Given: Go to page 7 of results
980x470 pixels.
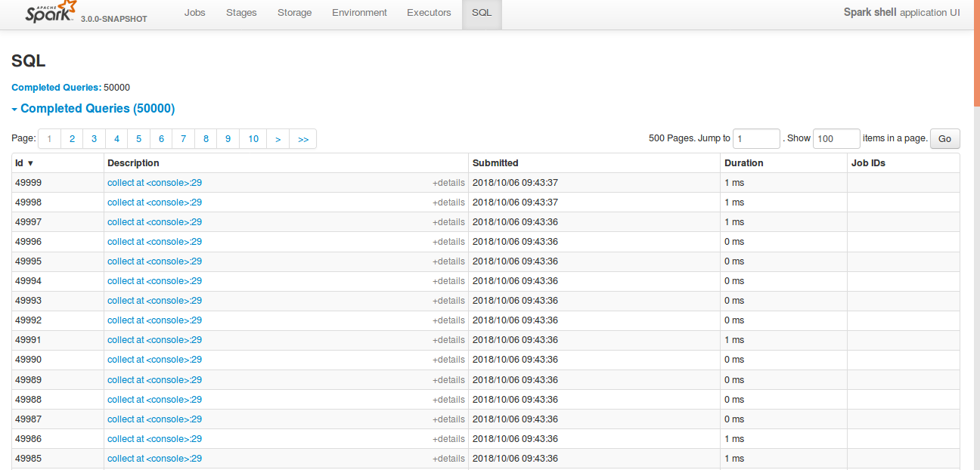Looking at the screenshot, I should (183, 139).
